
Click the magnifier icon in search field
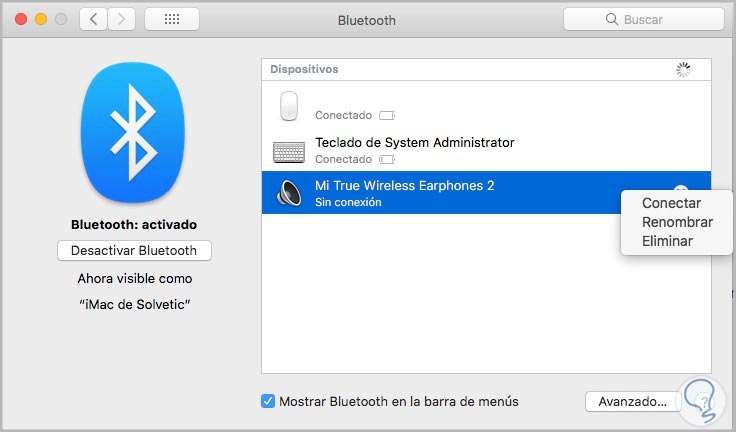point(612,19)
